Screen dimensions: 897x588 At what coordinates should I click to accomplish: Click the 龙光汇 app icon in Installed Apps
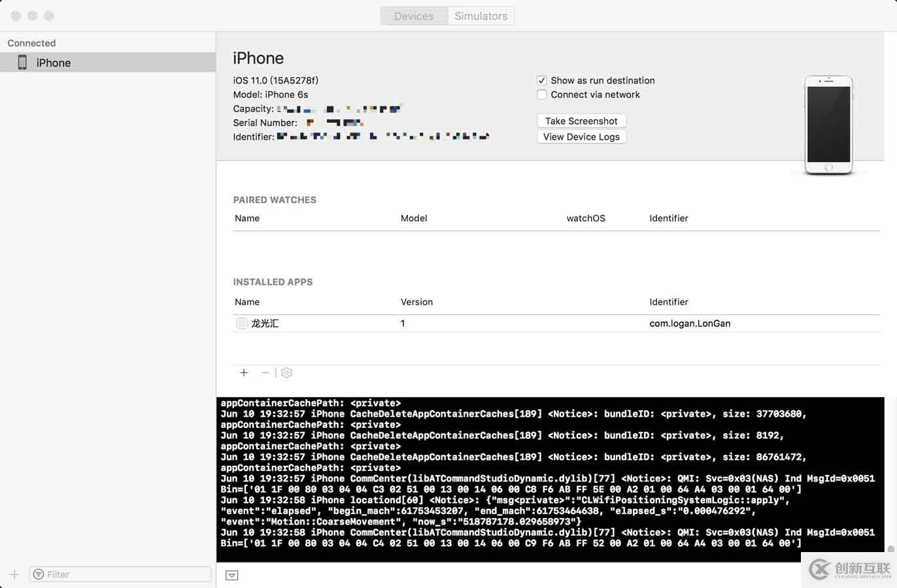coord(242,323)
